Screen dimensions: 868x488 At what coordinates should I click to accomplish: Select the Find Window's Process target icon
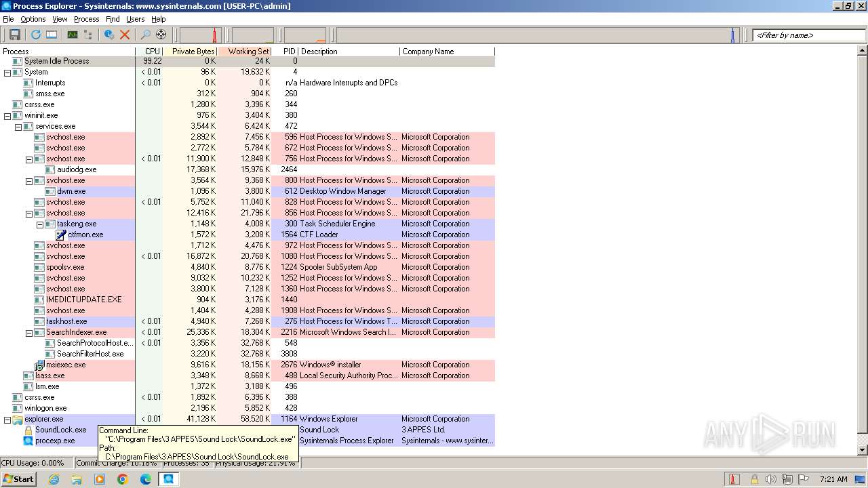[161, 35]
